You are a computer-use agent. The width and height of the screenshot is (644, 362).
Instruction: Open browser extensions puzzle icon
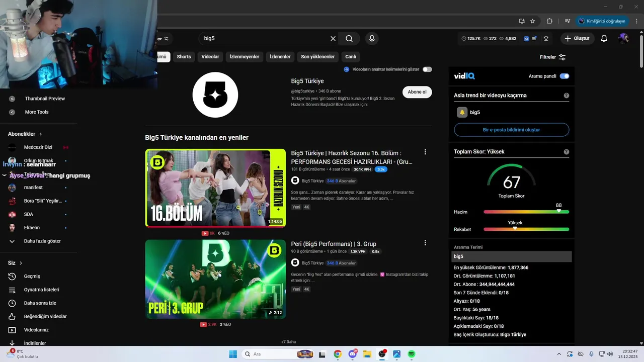click(549, 21)
